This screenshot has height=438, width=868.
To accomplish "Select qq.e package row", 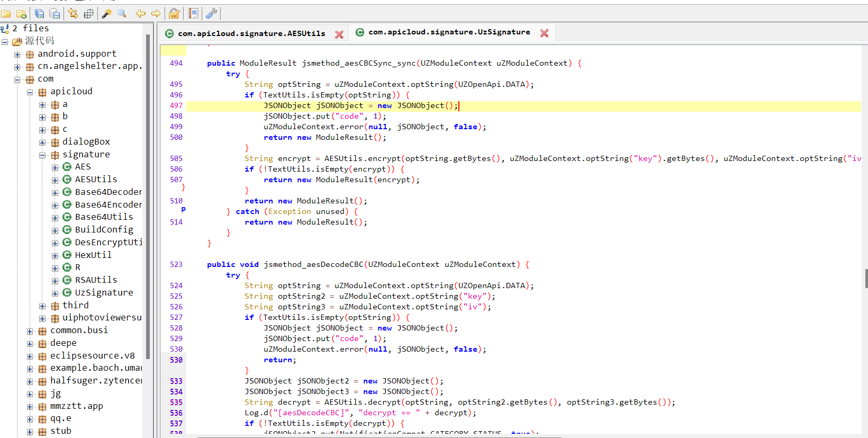I will click(61, 418).
